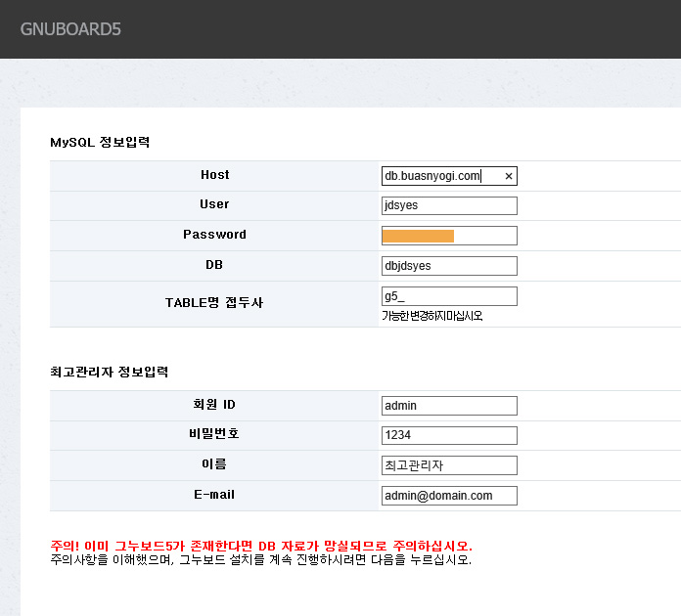Click the 회원 ID field with admin
Screen dimensions: 681x616
(x=449, y=406)
